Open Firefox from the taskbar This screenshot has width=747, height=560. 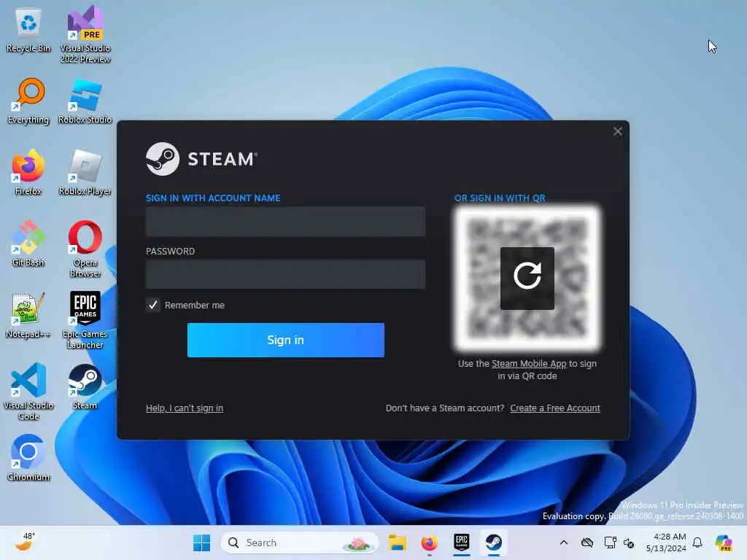(x=429, y=542)
